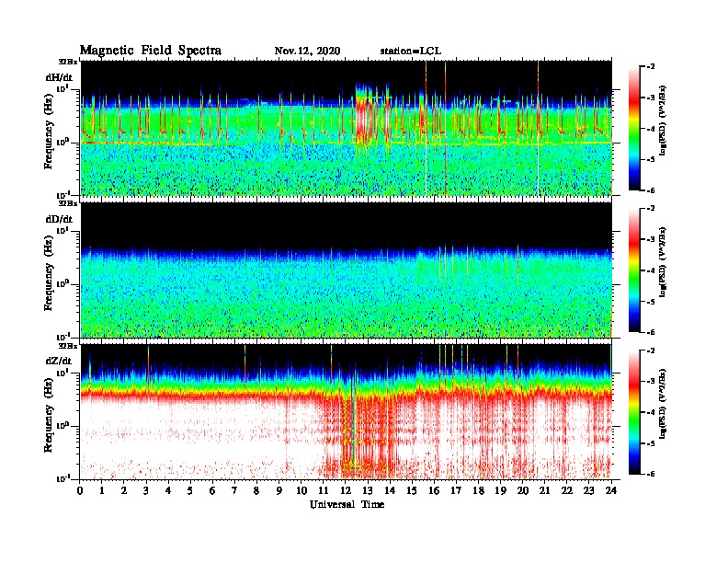Click the hour 24 tick label on the time axis

[x=611, y=491]
